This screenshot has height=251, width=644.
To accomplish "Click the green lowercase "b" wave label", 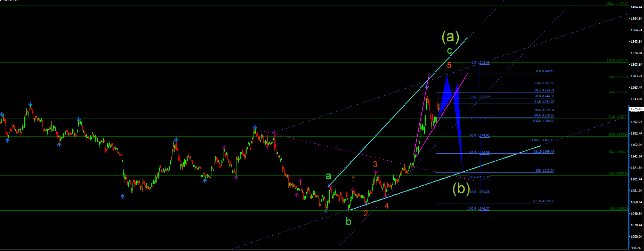I will pyautogui.click(x=348, y=221).
